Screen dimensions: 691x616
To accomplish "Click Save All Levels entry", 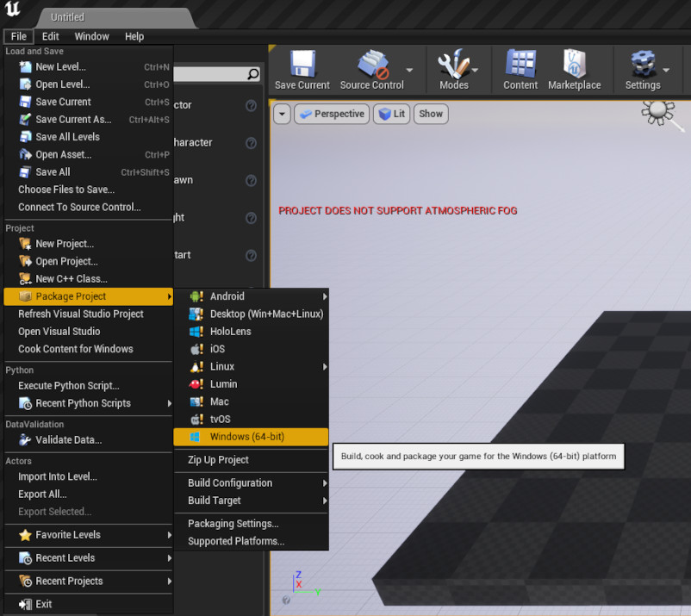I will tap(88, 137).
